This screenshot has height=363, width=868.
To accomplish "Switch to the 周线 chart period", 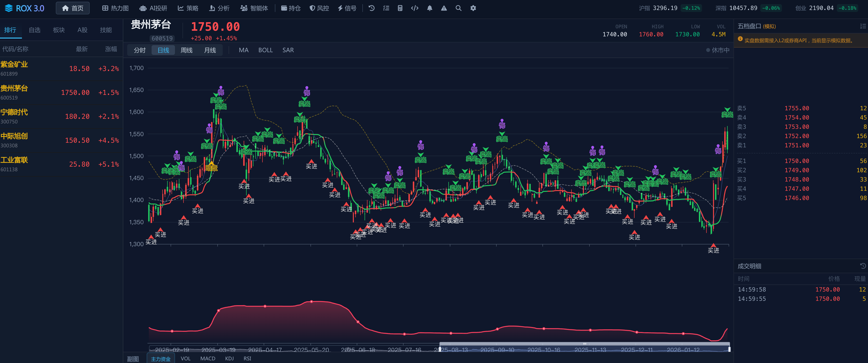I will pyautogui.click(x=186, y=50).
